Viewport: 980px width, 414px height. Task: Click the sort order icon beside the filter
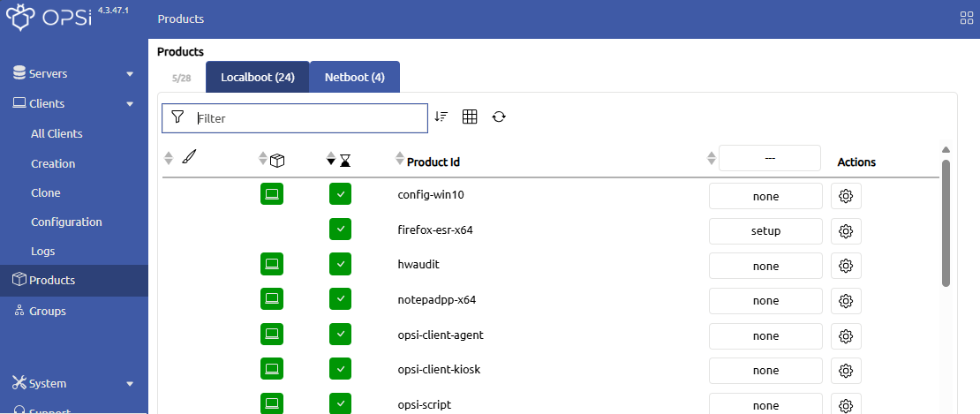(441, 117)
